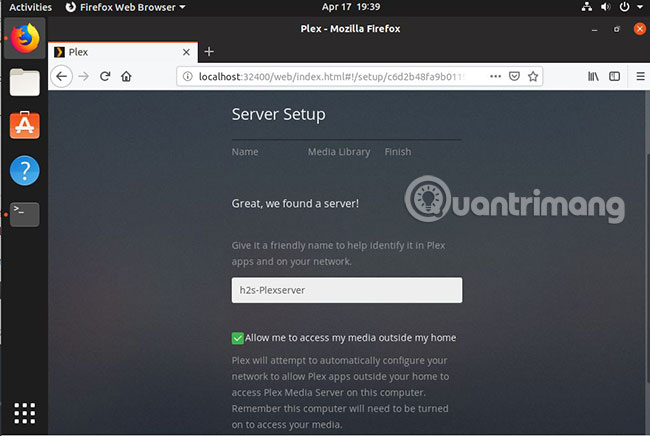This screenshot has width=650, height=436.
Task: Select the Plex browser tab
Action: click(x=123, y=52)
